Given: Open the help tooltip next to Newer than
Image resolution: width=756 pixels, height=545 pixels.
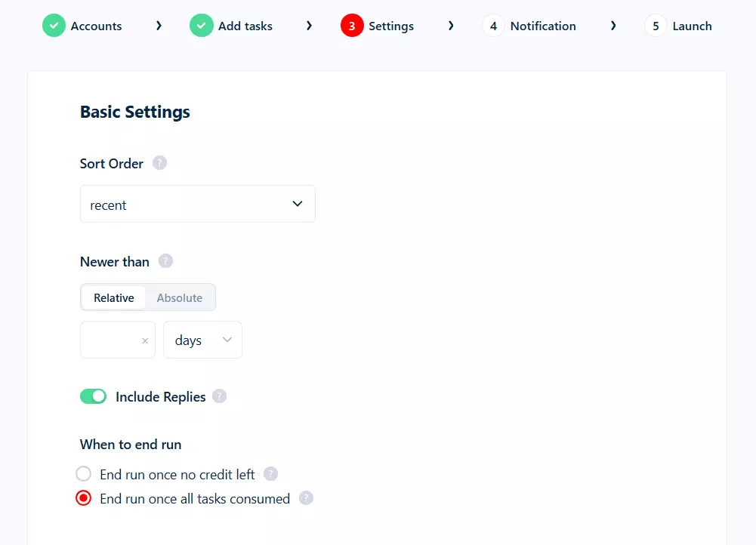Looking at the screenshot, I should [165, 261].
